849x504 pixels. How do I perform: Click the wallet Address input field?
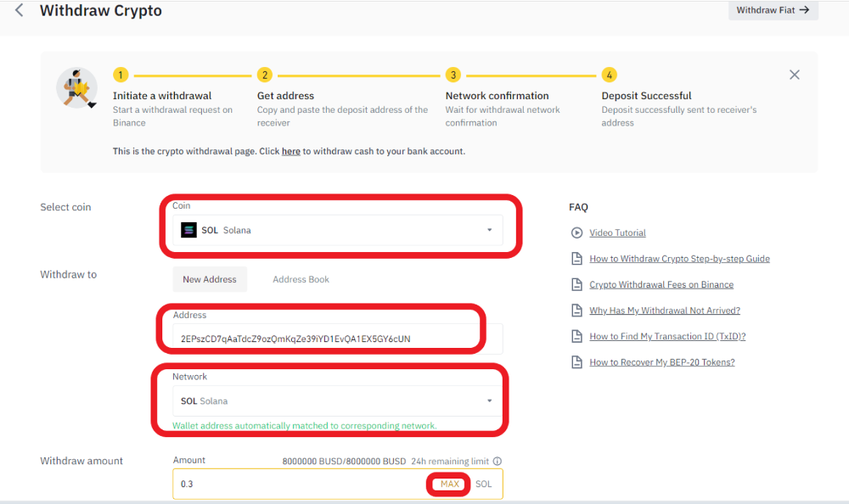(337, 339)
